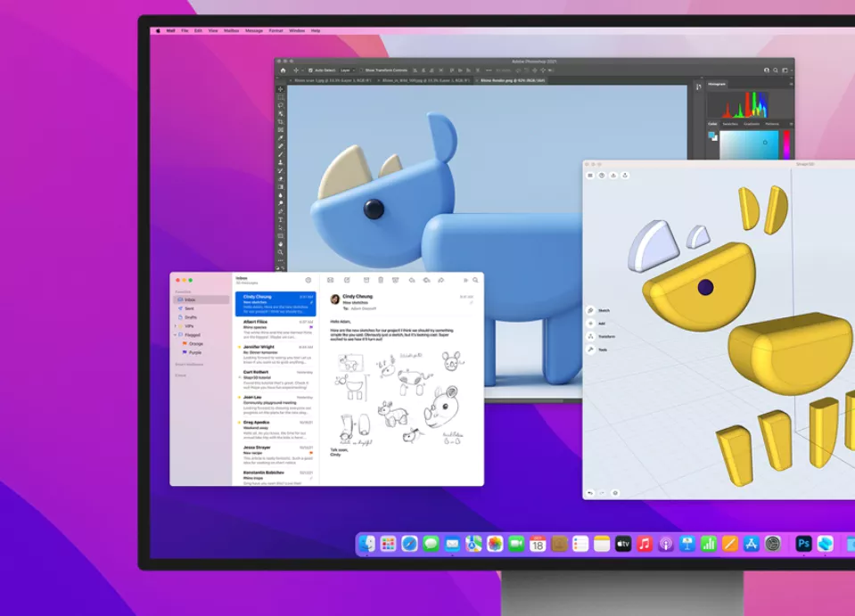Open search in Mail toolbar
Image resolution: width=855 pixels, height=616 pixels.
tap(475, 280)
